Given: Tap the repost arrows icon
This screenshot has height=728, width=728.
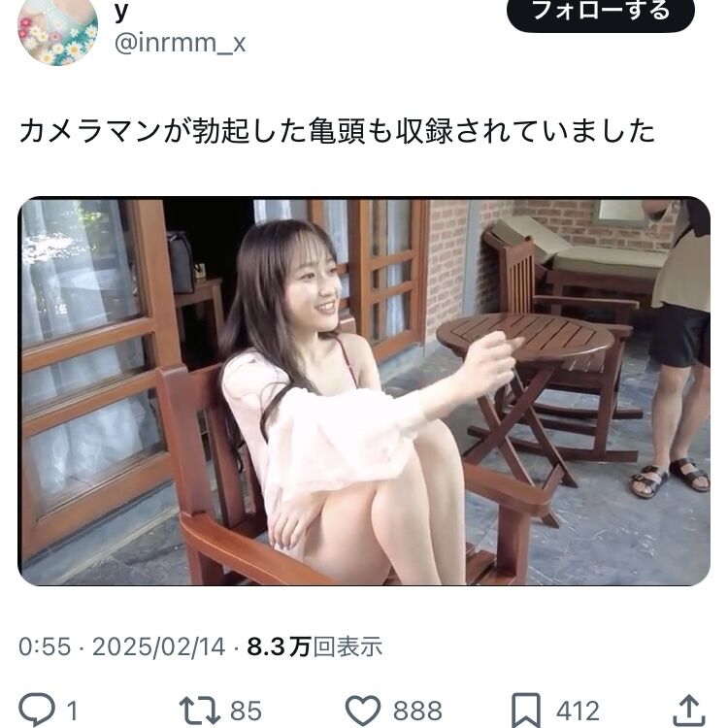Looking at the screenshot, I should point(199,710).
